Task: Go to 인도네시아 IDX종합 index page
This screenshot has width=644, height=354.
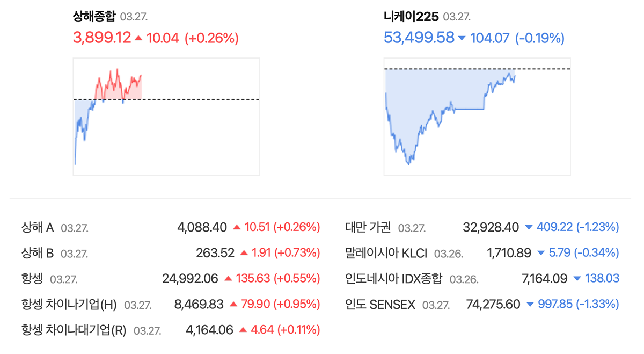Action: pyautogui.click(x=394, y=279)
